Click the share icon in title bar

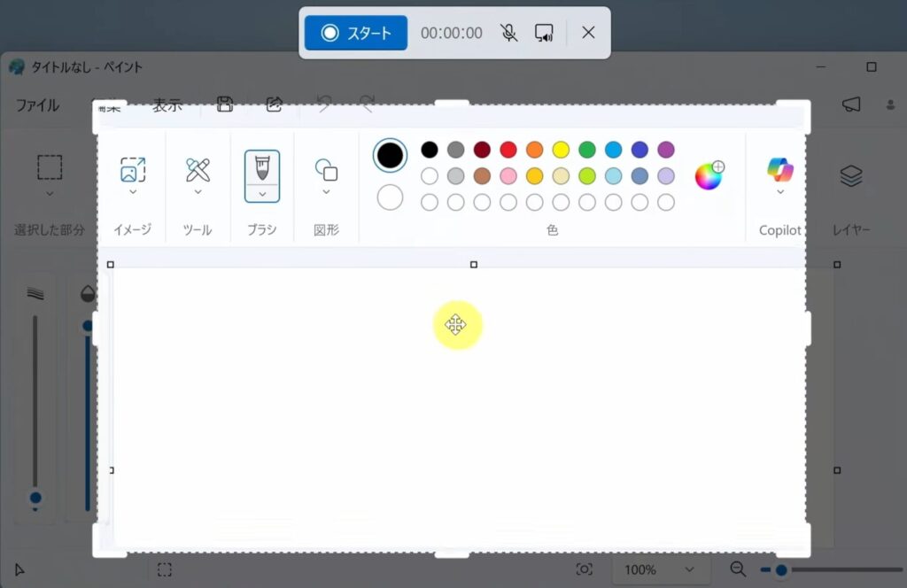click(x=274, y=104)
